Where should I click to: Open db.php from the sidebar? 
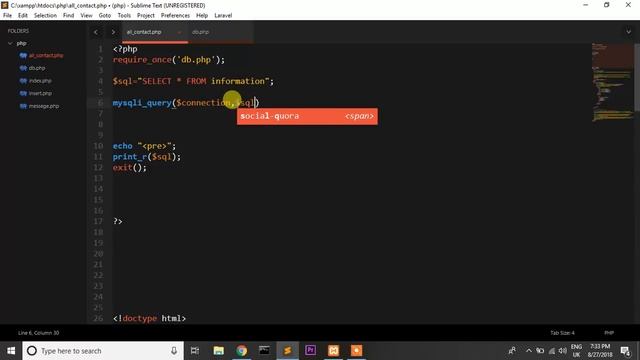coord(37,68)
